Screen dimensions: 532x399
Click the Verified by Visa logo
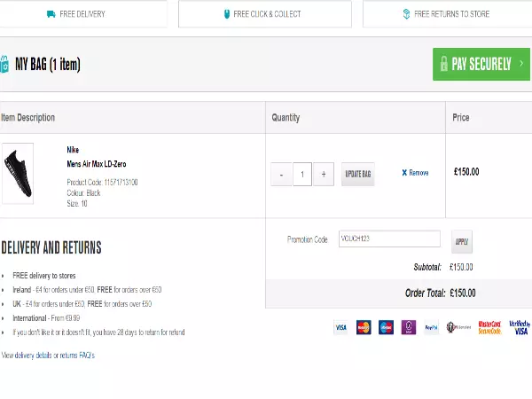pos(520,327)
